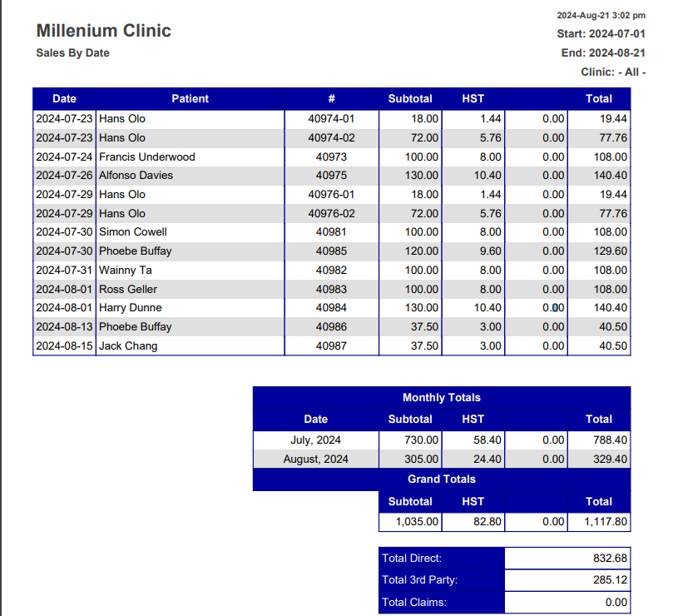Select the Total Claims value 0.00

[616, 602]
